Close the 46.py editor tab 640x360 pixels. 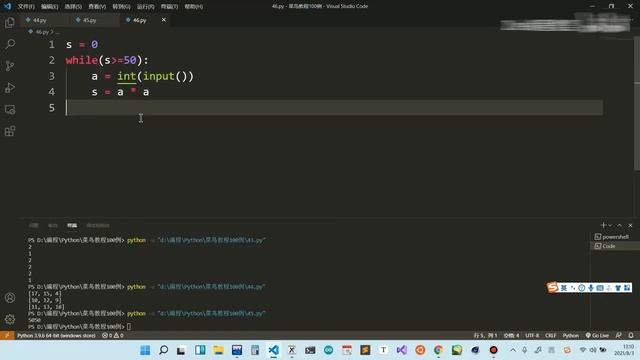pyautogui.click(x=164, y=20)
